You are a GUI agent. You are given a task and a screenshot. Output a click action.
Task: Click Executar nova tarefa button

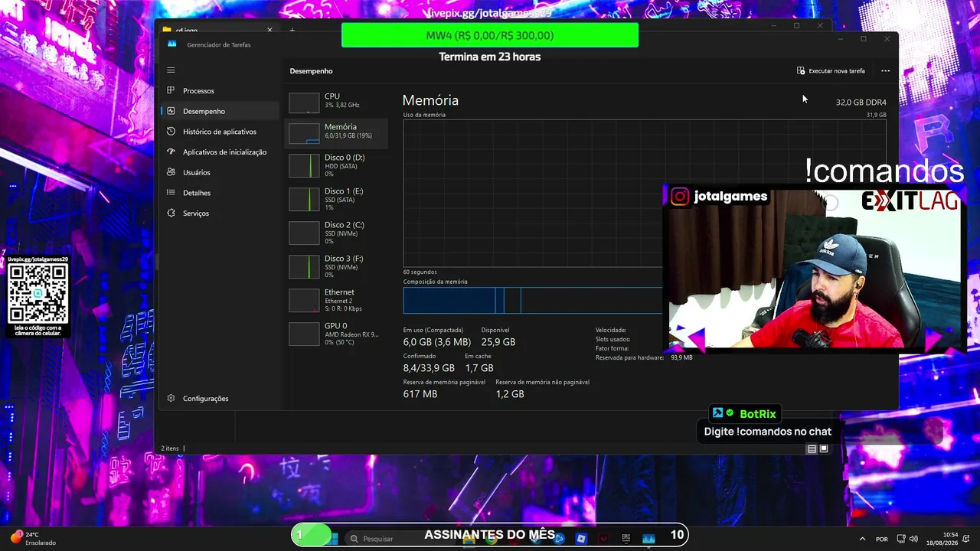831,70
